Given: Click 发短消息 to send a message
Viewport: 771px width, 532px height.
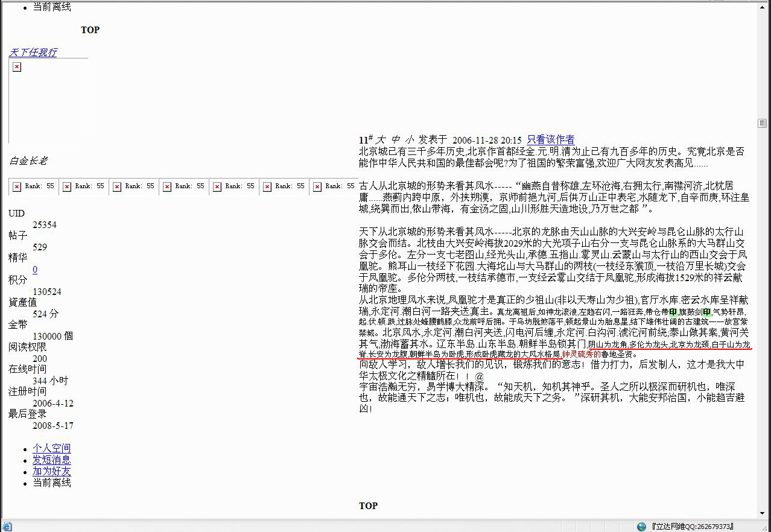Looking at the screenshot, I should tap(51, 460).
